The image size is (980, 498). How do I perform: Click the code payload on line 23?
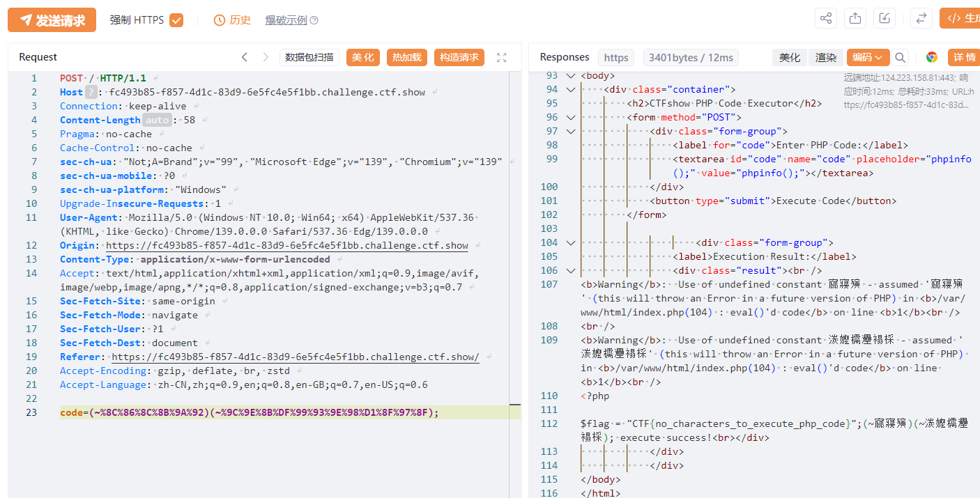pos(250,412)
